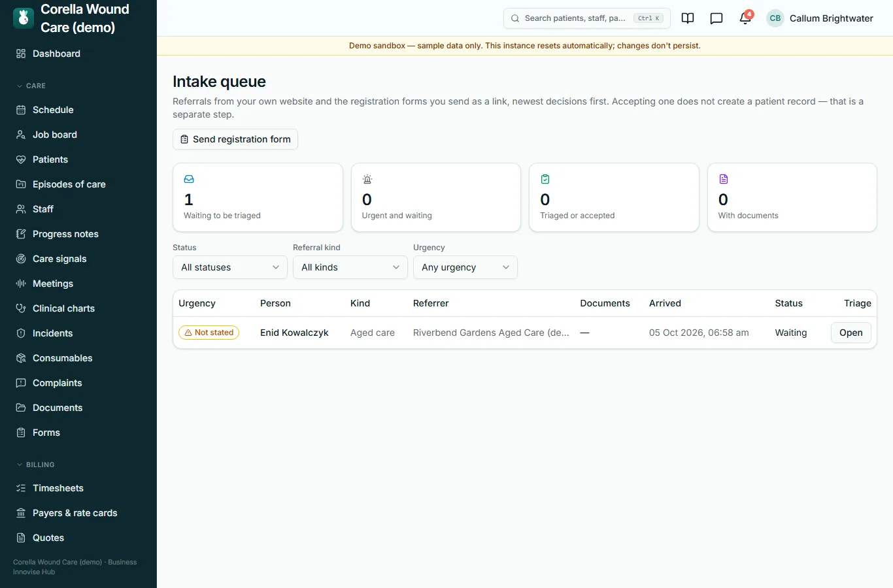Click the Payers & rate cards icon
The width and height of the screenshot is (893, 588).
coord(21,513)
